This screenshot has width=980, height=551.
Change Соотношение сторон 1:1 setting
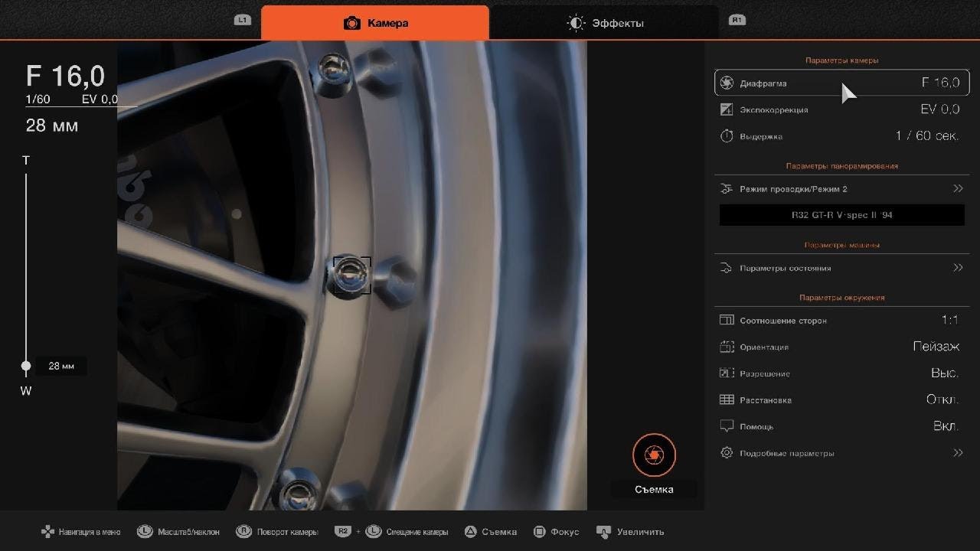click(x=842, y=321)
